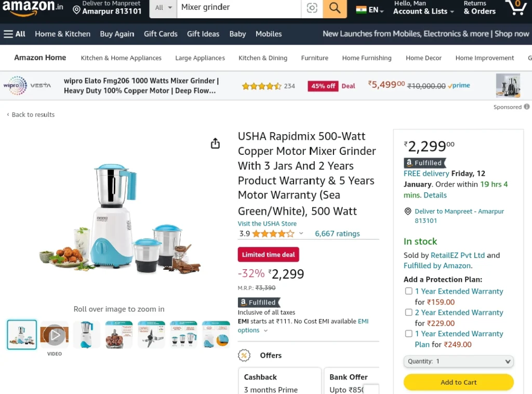Click the Amazon.in logo
The height and width of the screenshot is (394, 532).
click(33, 8)
